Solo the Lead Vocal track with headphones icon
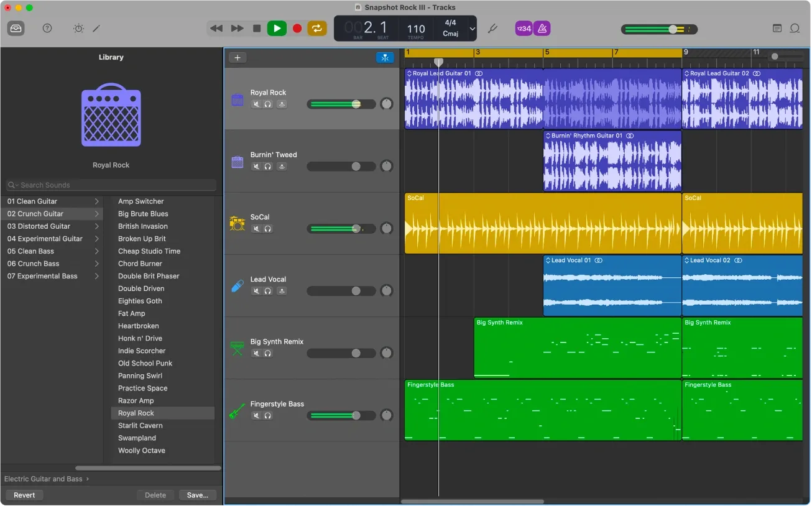The image size is (812, 506). (x=269, y=290)
